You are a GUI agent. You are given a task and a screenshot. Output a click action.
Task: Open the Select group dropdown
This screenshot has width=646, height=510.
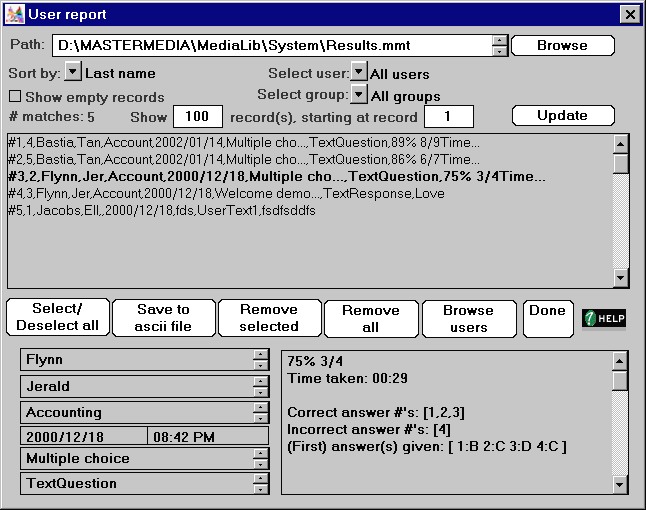click(358, 94)
